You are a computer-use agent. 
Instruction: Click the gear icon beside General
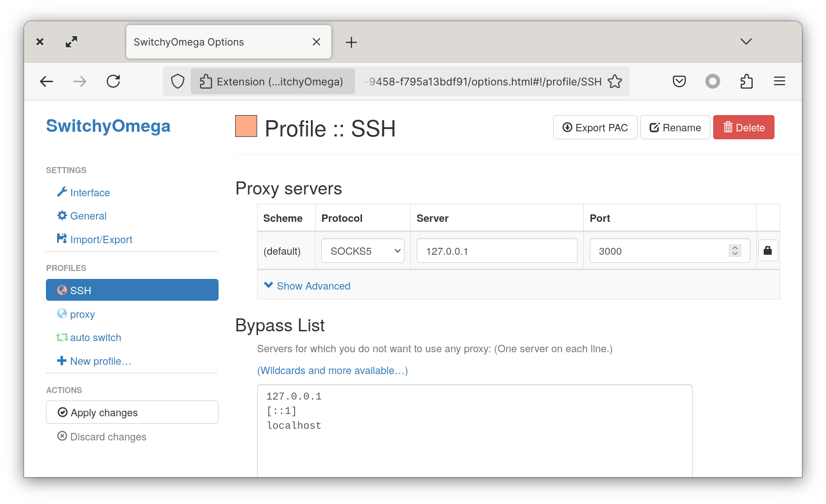pyautogui.click(x=62, y=215)
